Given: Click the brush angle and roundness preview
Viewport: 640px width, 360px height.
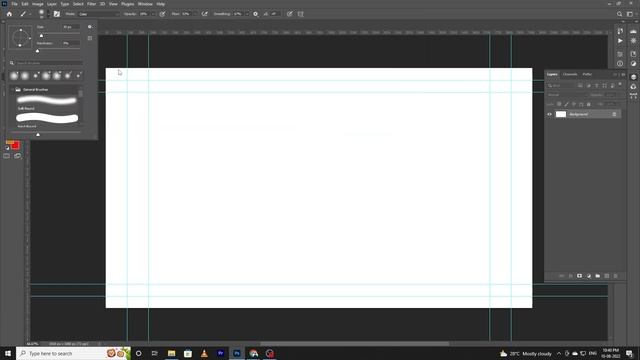Looking at the screenshot, I should pos(20,37).
